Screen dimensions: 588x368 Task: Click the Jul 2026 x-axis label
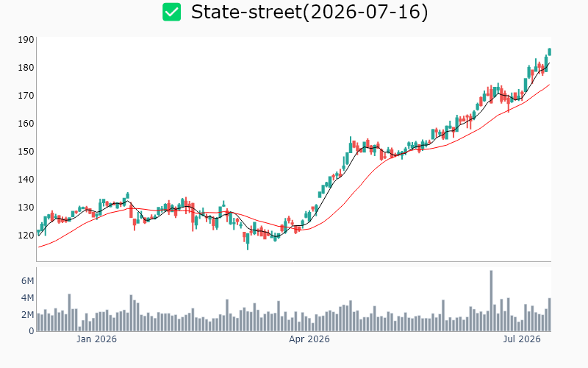click(x=522, y=339)
